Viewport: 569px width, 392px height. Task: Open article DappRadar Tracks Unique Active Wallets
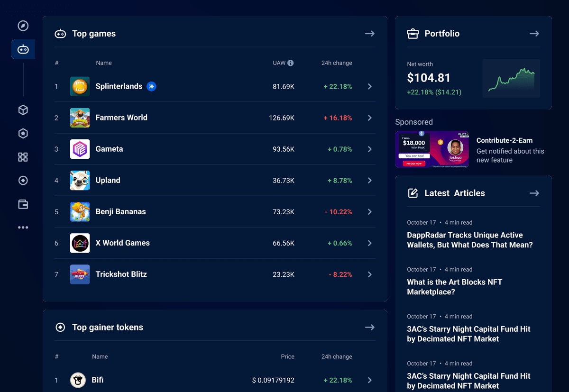[470, 240]
